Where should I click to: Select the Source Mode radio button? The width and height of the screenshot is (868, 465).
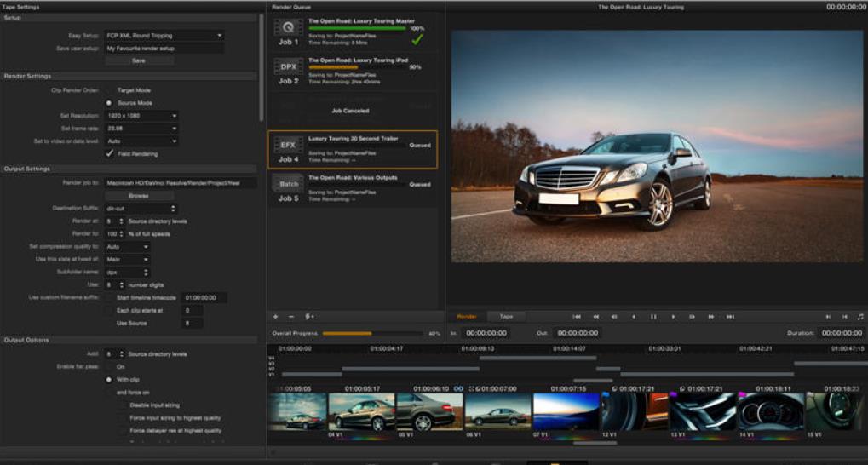pyautogui.click(x=109, y=103)
